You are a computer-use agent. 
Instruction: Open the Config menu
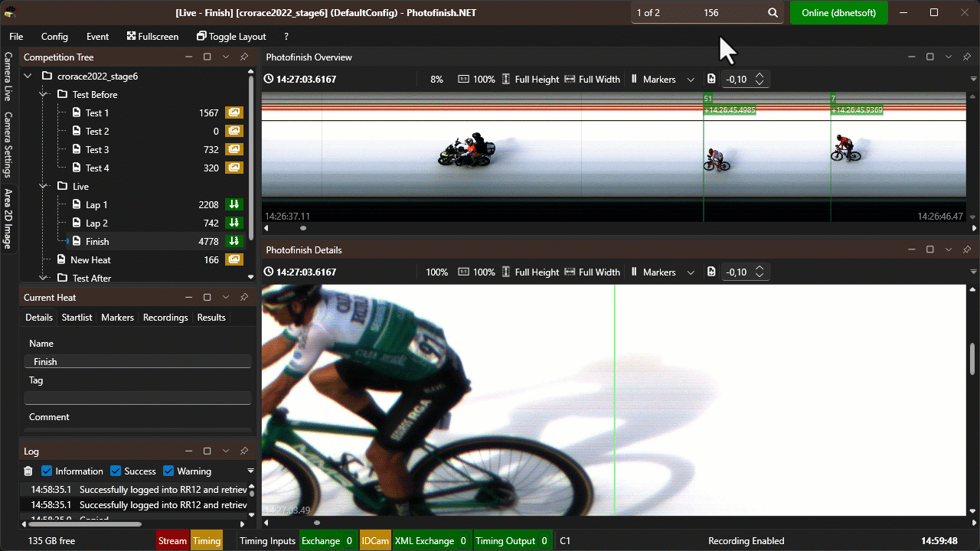(54, 36)
